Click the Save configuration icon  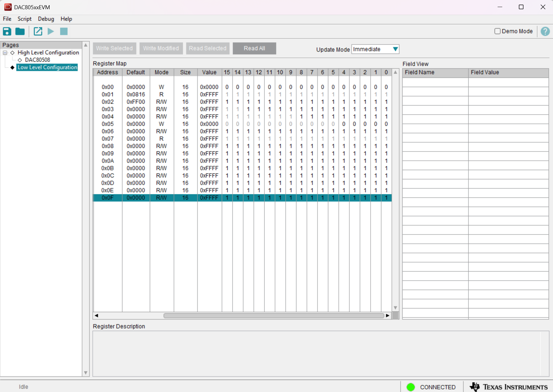(x=7, y=31)
